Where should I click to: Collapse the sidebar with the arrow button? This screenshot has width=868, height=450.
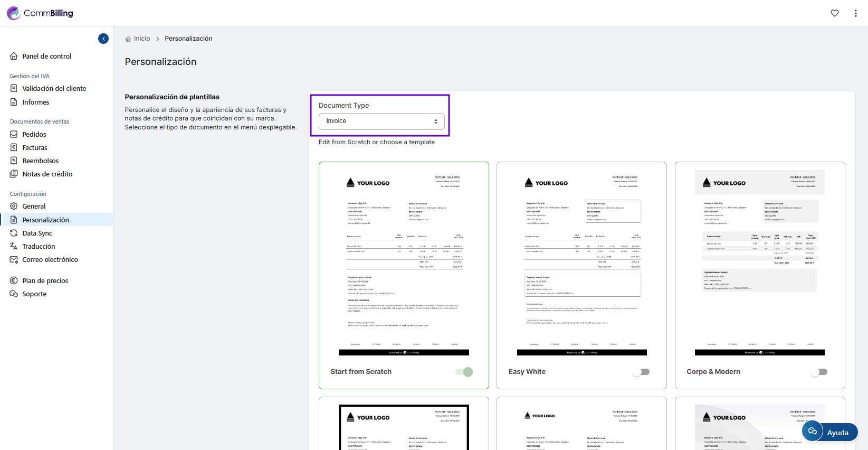coord(103,39)
